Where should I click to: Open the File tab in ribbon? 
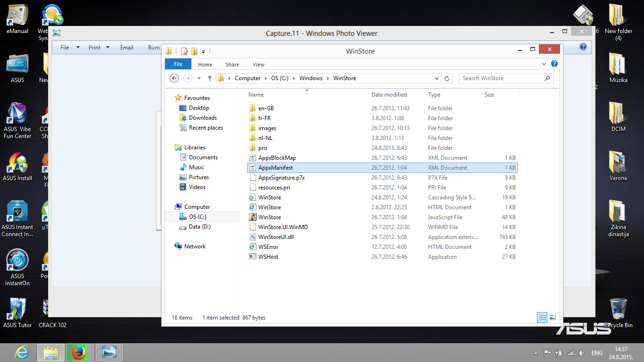pyautogui.click(x=178, y=65)
